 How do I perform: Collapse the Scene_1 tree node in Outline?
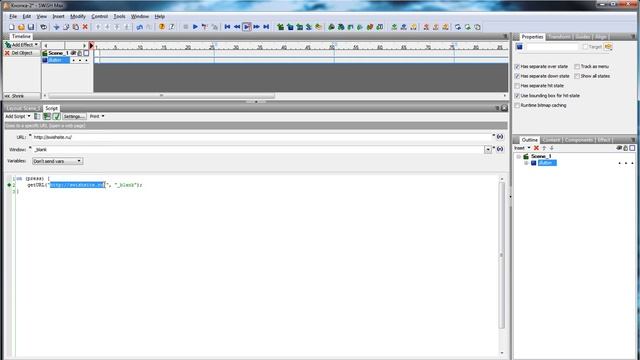[519, 157]
